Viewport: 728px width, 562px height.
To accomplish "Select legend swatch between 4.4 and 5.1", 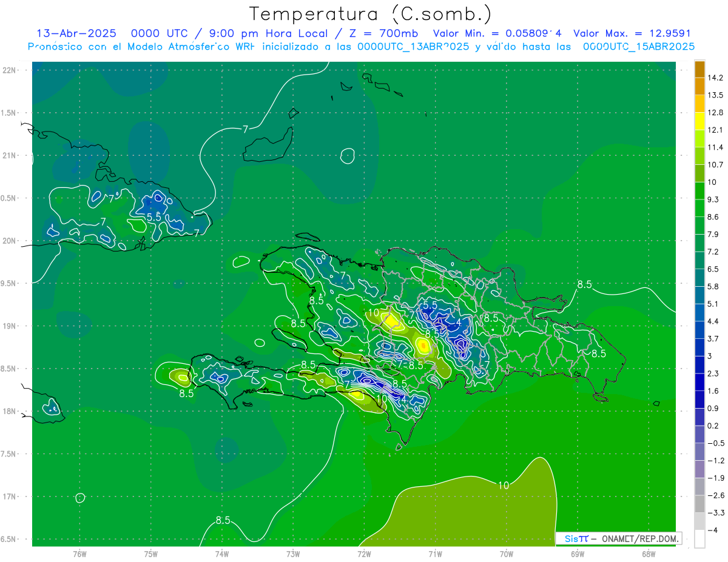I will pyautogui.click(x=699, y=312).
